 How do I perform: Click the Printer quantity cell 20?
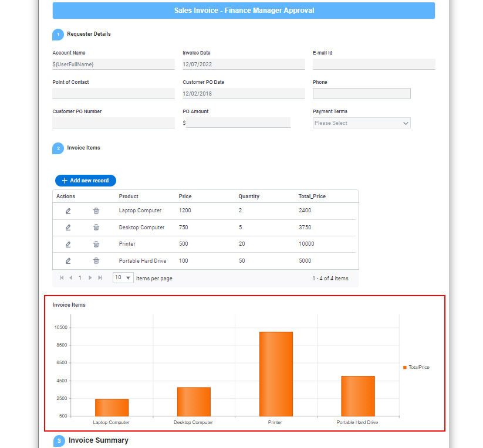[242, 244]
